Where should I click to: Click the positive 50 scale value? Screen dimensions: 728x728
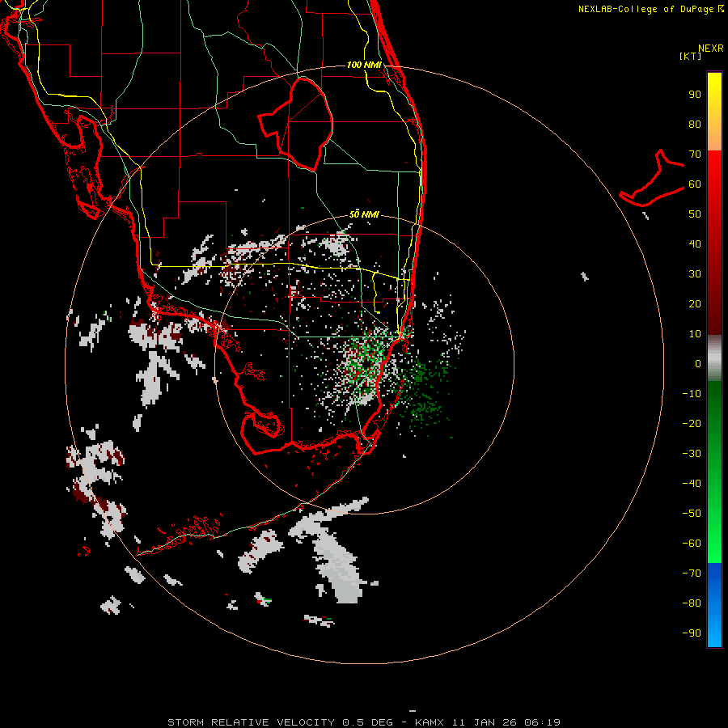pos(695,214)
